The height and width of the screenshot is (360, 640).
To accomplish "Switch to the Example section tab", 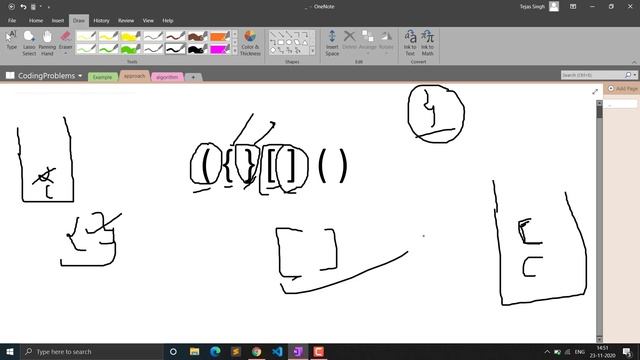I will 102,77.
